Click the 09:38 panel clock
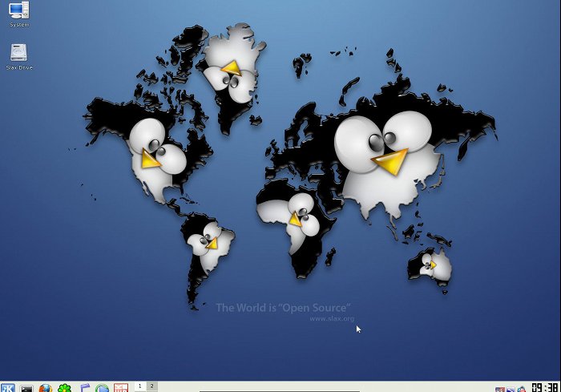 [x=544, y=388]
